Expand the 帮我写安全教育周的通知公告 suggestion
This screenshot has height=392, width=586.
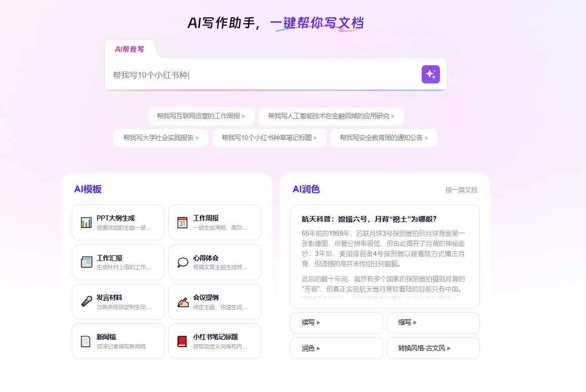[384, 138]
